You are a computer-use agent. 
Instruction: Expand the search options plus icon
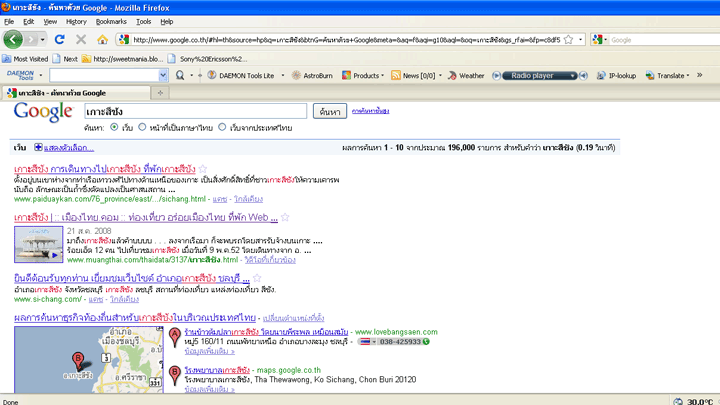click(38, 147)
